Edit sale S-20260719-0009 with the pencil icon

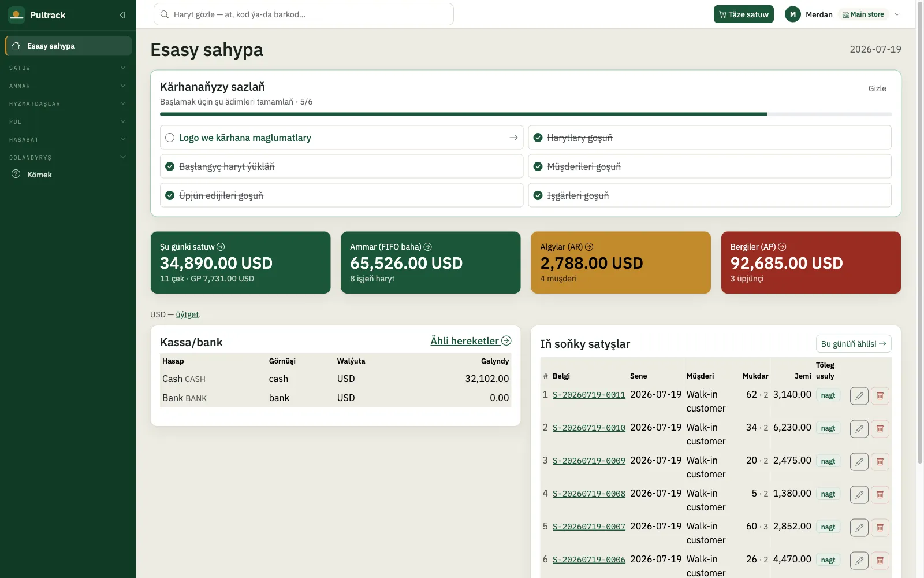click(859, 462)
